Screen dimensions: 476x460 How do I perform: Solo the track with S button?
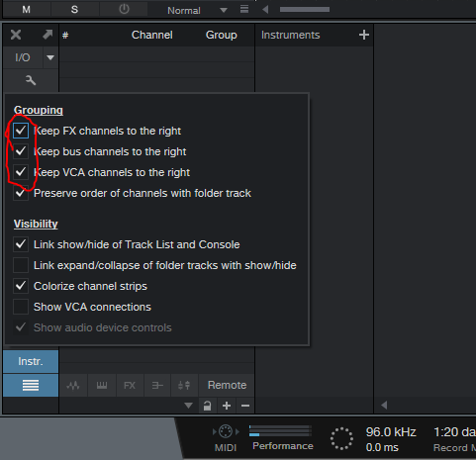click(x=74, y=10)
